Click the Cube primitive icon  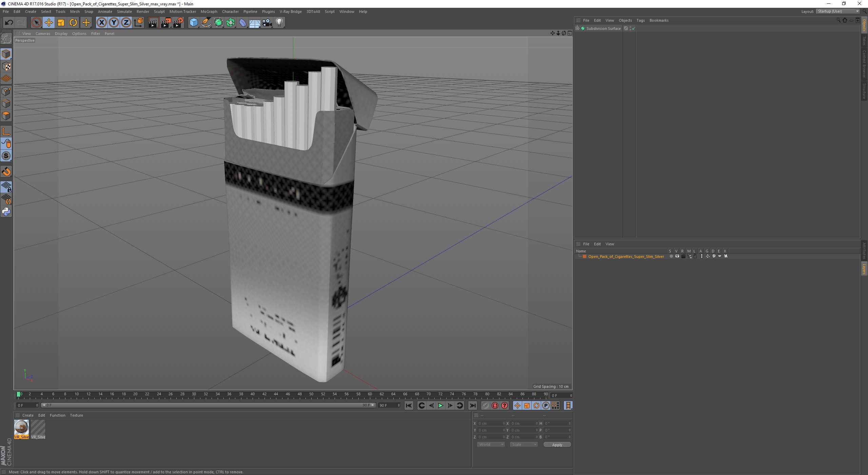[x=194, y=23]
